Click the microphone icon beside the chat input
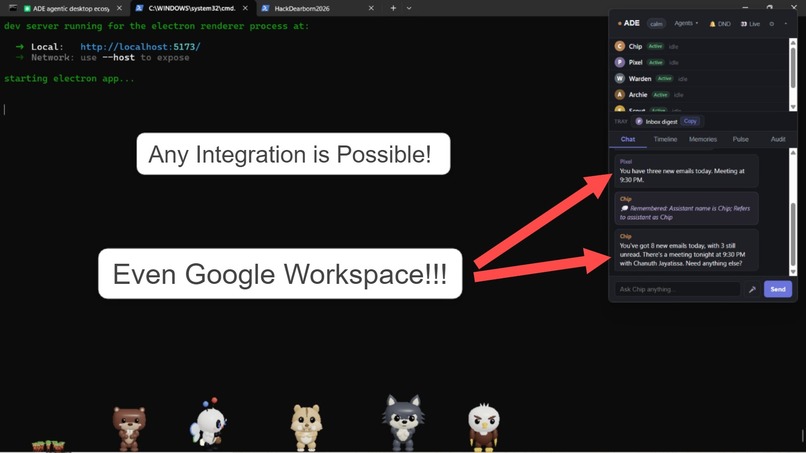806x453 pixels. [x=752, y=289]
